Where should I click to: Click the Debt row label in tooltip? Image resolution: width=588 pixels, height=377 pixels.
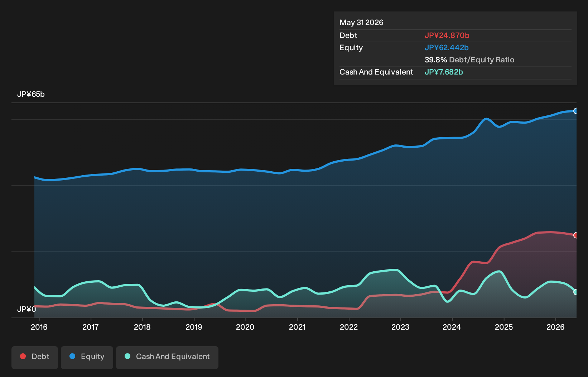pyautogui.click(x=348, y=35)
